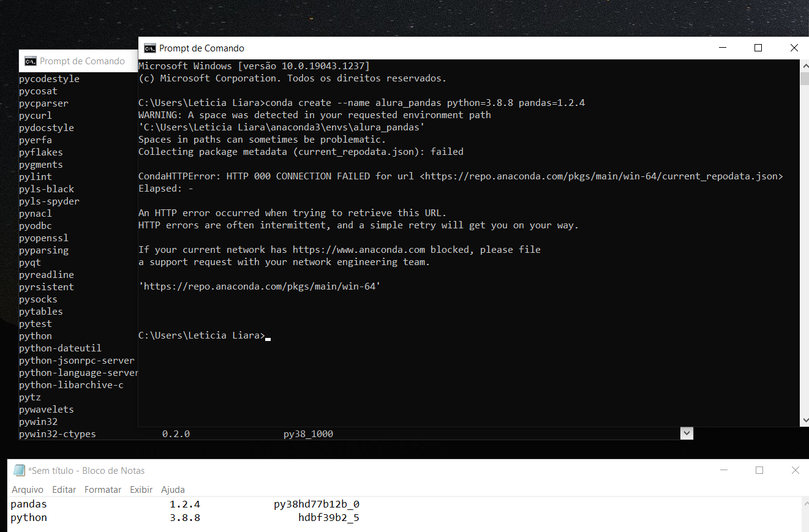This screenshot has width=809, height=532.
Task: Click 'py38hd77b12b_0' build string in Notepad
Action: 317,504
